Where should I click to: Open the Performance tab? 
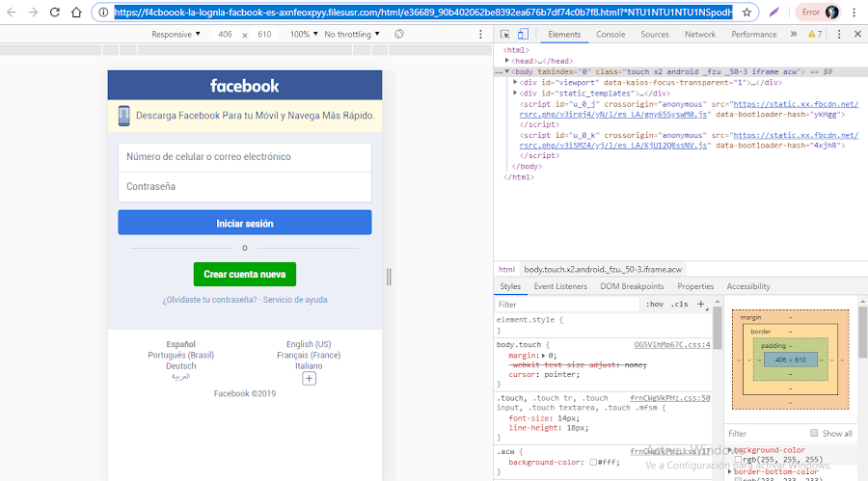click(x=754, y=34)
